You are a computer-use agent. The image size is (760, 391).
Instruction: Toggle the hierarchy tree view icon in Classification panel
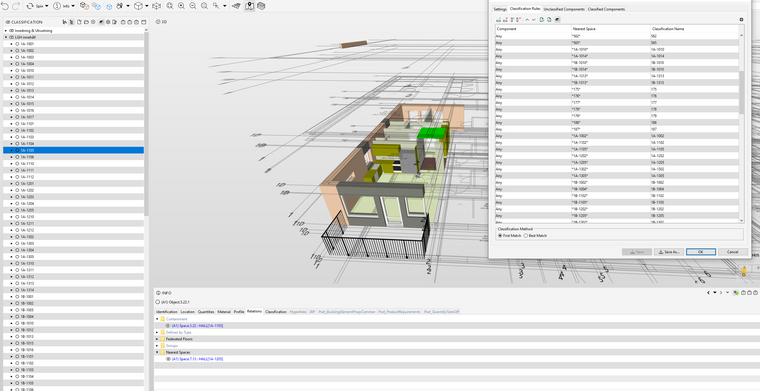click(x=64, y=22)
